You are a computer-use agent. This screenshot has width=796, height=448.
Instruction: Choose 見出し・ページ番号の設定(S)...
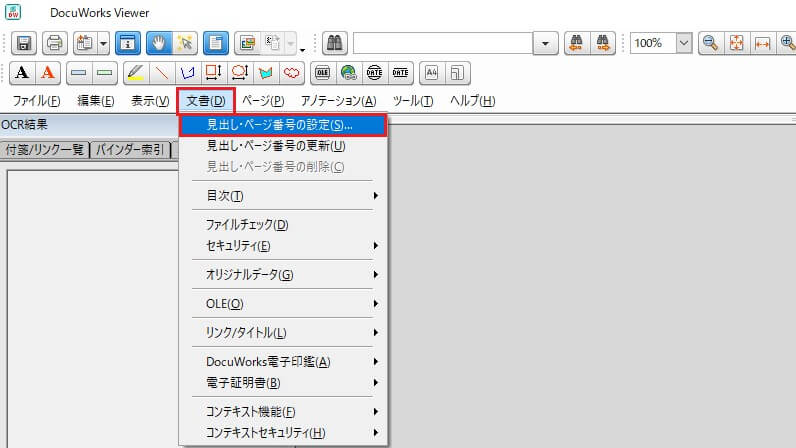pos(283,125)
